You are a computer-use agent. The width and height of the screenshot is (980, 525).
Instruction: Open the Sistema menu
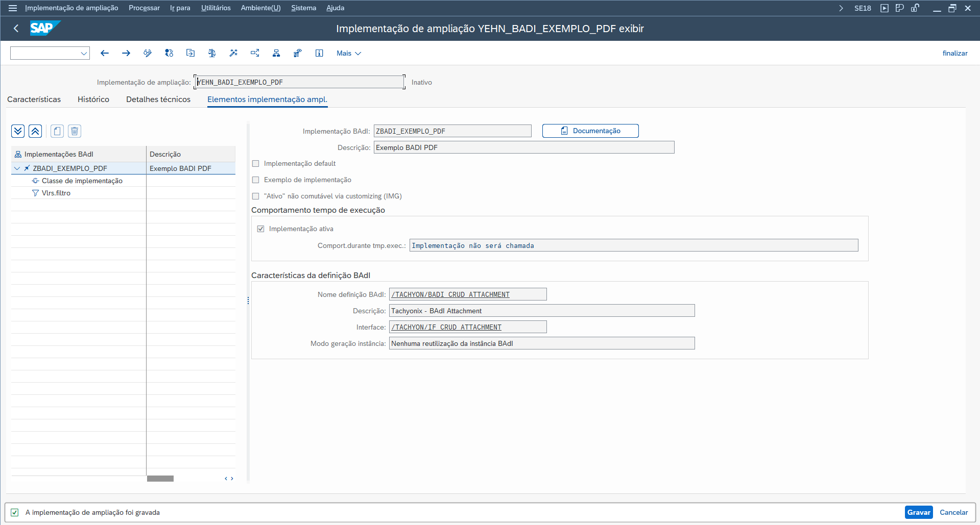(x=304, y=8)
